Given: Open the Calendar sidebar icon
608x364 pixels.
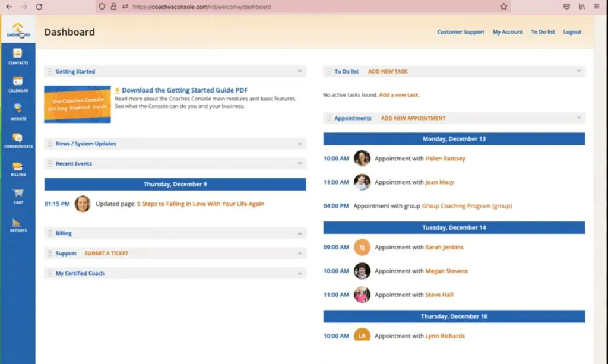Looking at the screenshot, I should coord(18,83).
